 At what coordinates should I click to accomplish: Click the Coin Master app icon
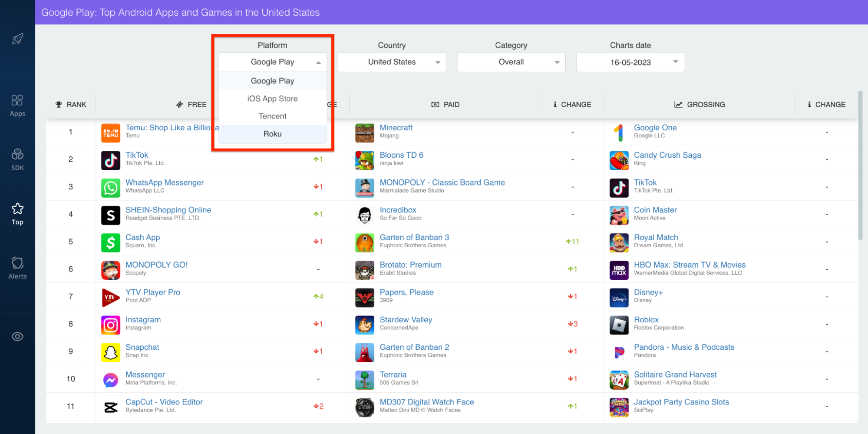(x=619, y=215)
